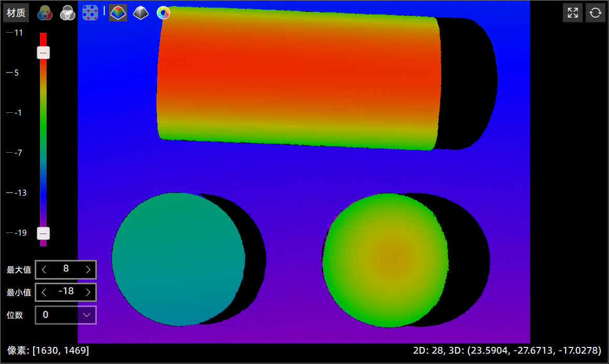Switch to the gray pyramid shading view
This screenshot has height=364, width=609.
(140, 13)
